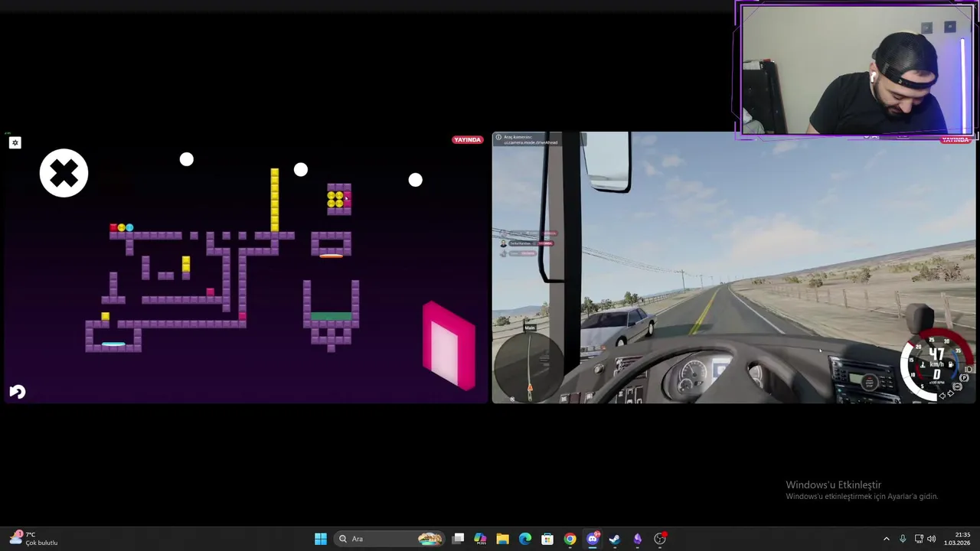The height and width of the screenshot is (551, 980).
Task: Click the tall yellow block column
Action: click(x=274, y=201)
